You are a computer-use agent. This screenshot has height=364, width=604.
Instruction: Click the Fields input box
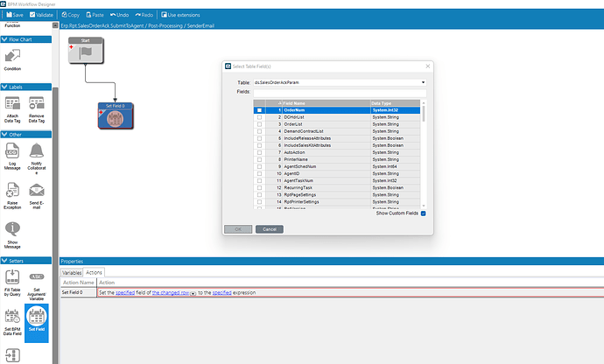340,93
